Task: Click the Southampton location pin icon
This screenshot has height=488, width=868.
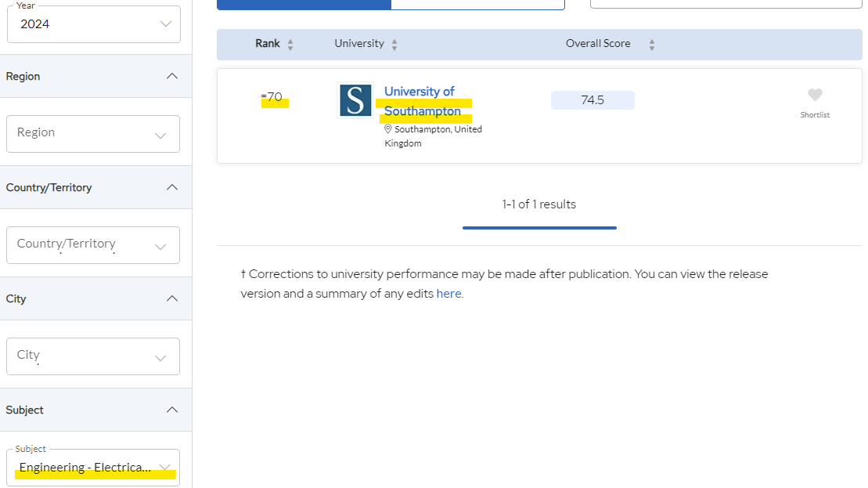Action: [x=388, y=129]
